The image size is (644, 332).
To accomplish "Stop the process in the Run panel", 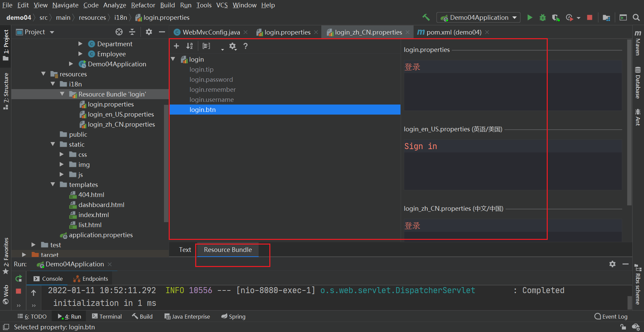I will point(18,291).
